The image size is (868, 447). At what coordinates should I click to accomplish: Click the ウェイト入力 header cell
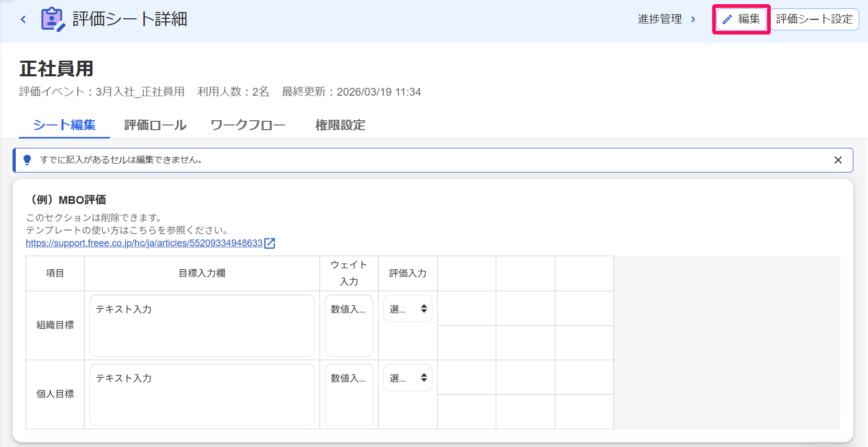coord(349,273)
